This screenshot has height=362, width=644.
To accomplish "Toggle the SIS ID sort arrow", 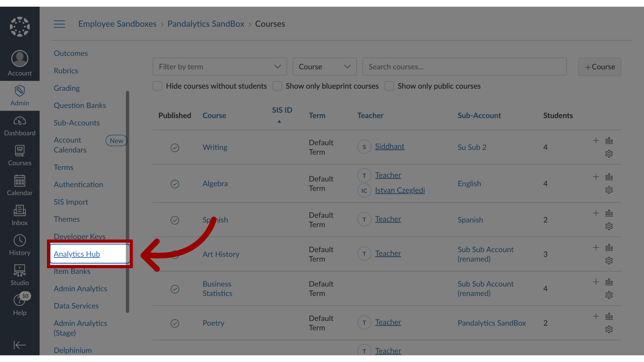I will pos(279,121).
